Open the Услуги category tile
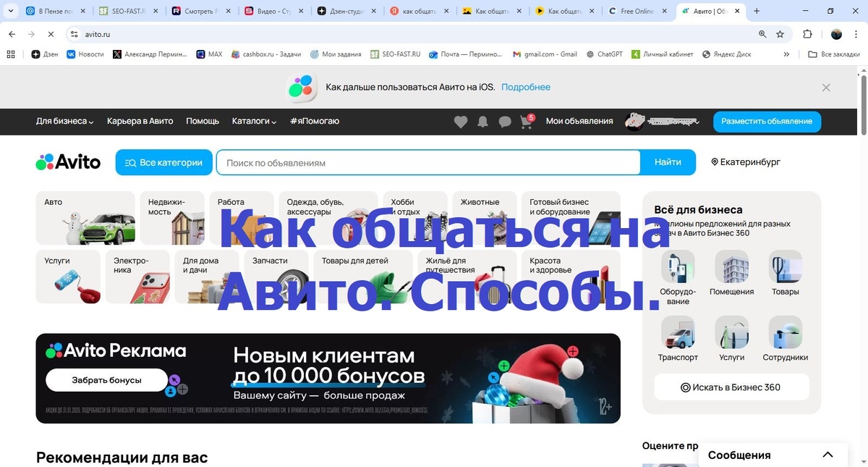Image resolution: width=868 pixels, height=467 pixels. [x=68, y=277]
